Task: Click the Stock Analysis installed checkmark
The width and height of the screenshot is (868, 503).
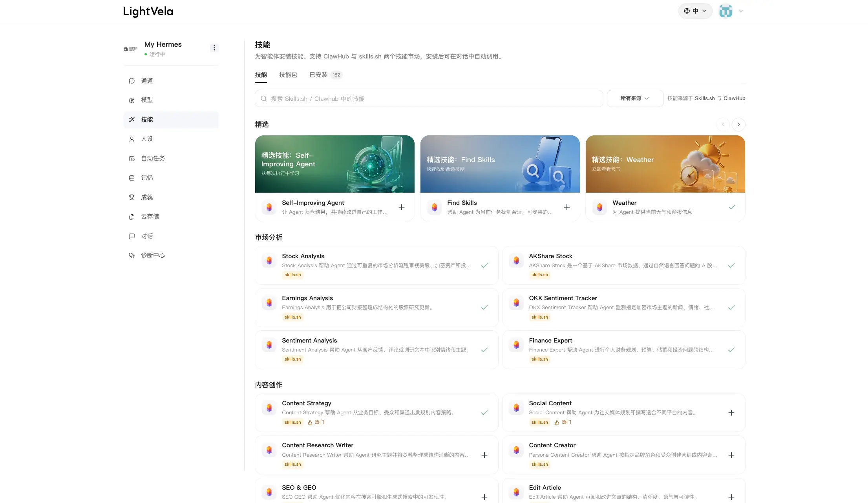Action: click(484, 266)
